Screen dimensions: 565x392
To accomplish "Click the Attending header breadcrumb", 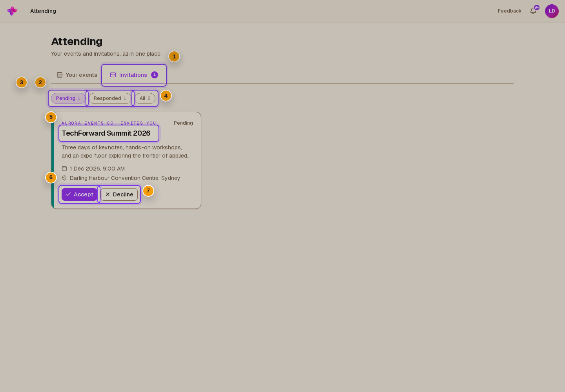I will click(x=43, y=11).
